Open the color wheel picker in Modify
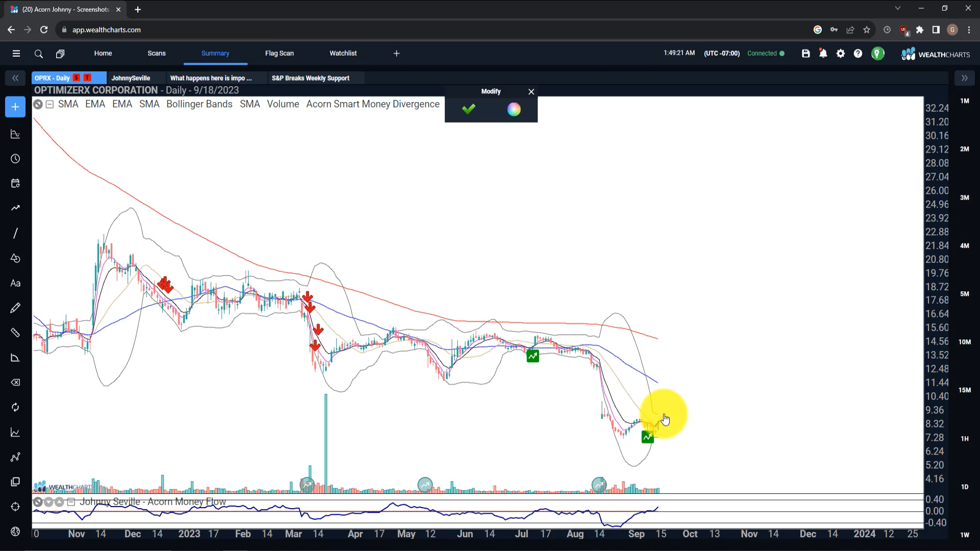 pyautogui.click(x=514, y=109)
